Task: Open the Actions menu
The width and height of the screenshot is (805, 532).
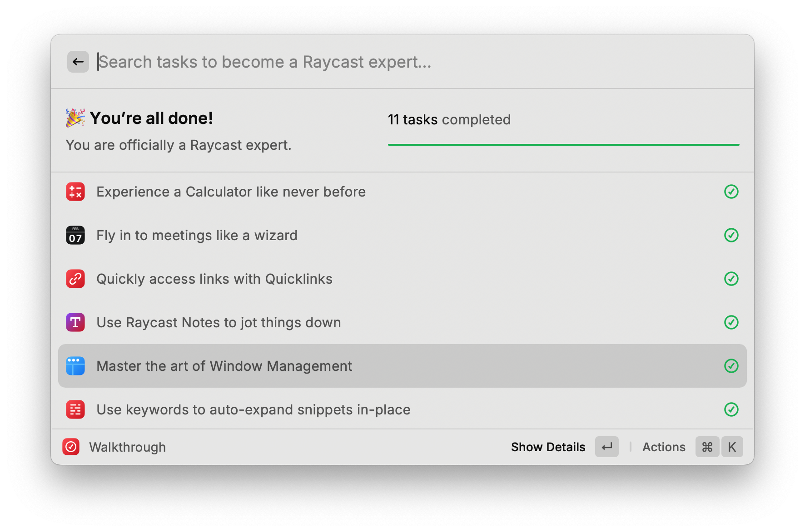Action: click(664, 447)
